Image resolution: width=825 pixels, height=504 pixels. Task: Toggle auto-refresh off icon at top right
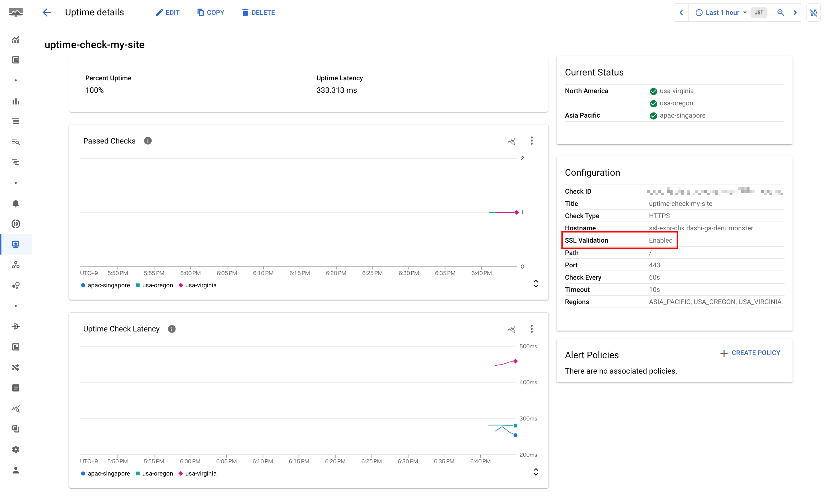(x=813, y=12)
